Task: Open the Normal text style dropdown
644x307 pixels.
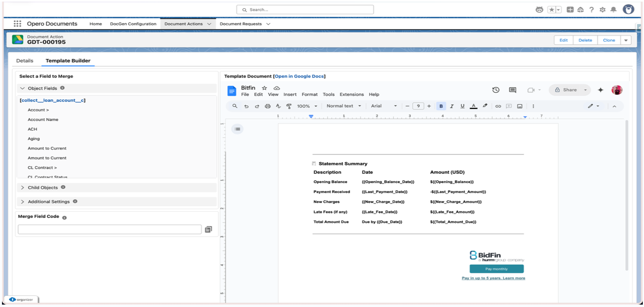Action: (343, 106)
